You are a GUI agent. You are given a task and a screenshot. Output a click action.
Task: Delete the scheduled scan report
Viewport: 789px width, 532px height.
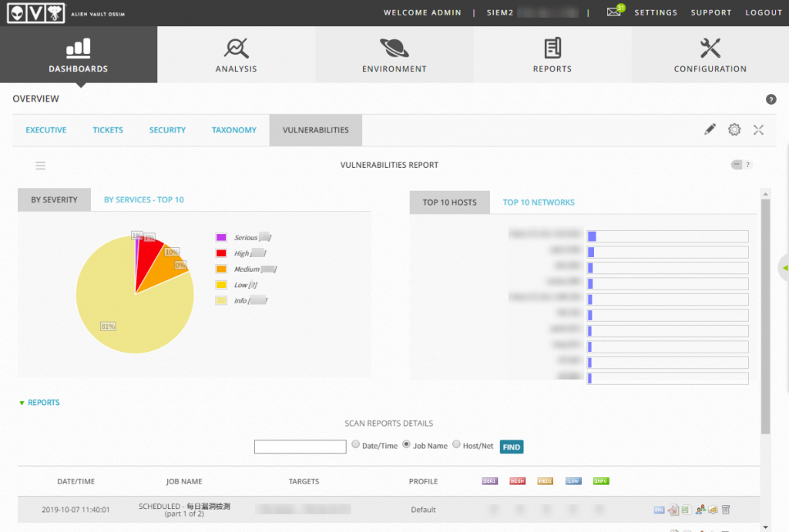[726, 510]
